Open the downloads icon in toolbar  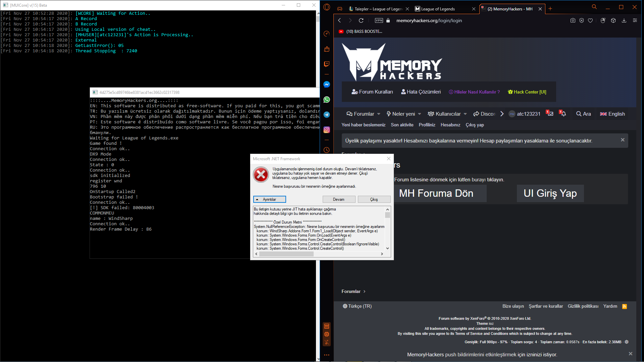[x=624, y=20]
